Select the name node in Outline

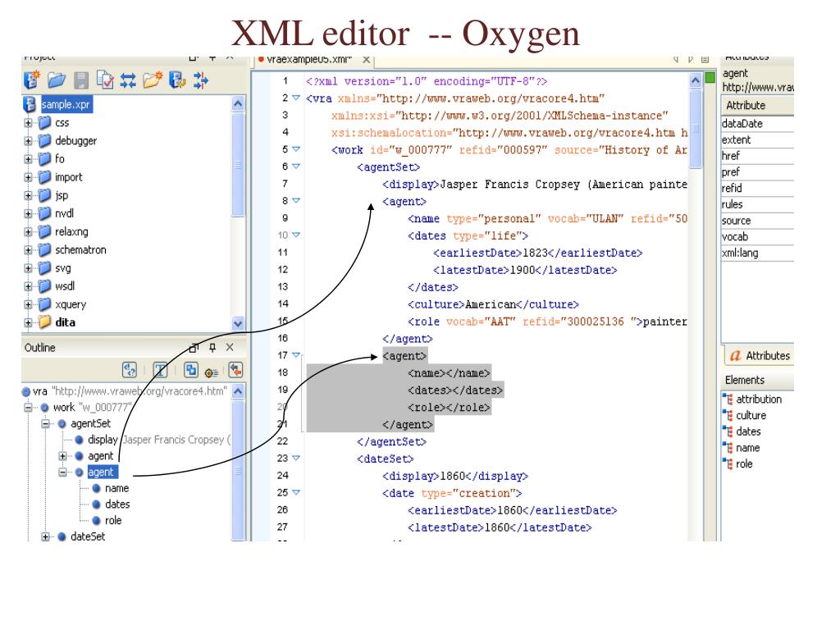coord(116,489)
